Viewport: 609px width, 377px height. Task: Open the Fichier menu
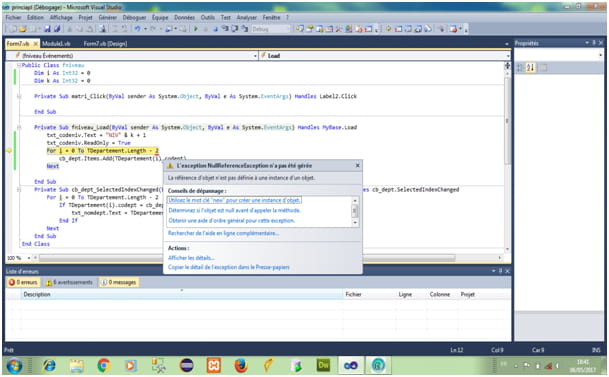coord(14,17)
